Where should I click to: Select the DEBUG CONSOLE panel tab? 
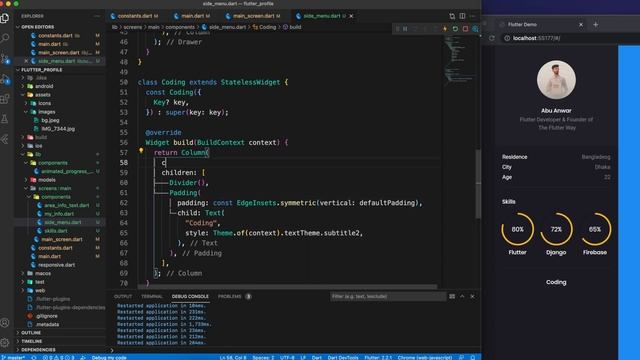[x=190, y=296]
